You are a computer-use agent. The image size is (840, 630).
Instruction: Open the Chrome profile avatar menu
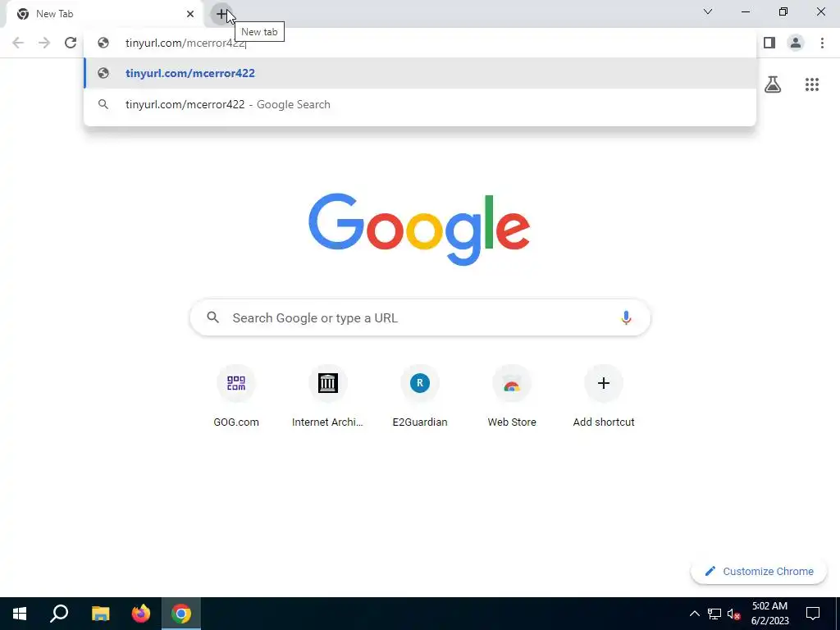tap(796, 43)
